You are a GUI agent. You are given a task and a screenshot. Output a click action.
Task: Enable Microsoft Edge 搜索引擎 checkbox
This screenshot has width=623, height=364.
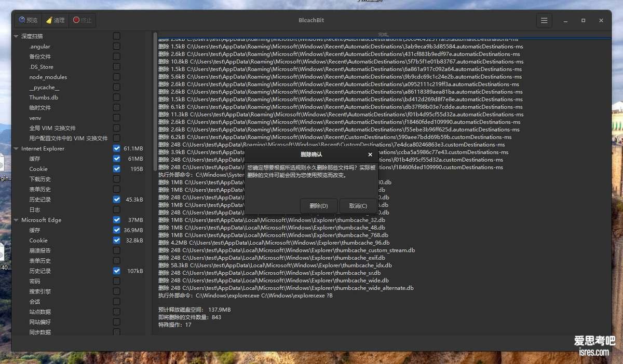(116, 291)
